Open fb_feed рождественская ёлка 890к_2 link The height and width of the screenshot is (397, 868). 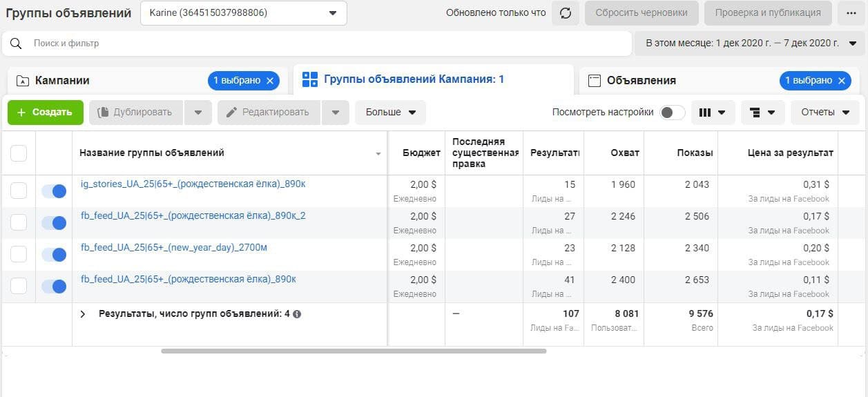pos(193,215)
